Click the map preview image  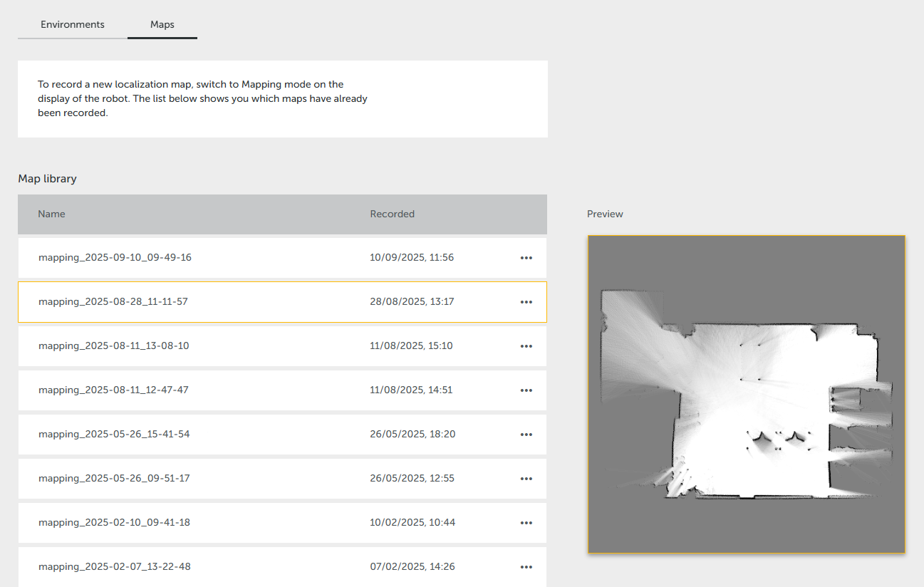click(x=747, y=395)
